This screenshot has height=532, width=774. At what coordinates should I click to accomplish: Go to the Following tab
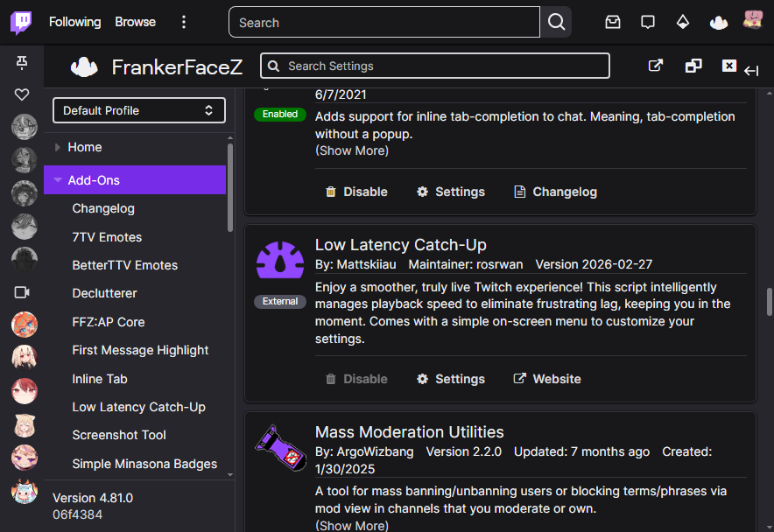click(x=74, y=22)
